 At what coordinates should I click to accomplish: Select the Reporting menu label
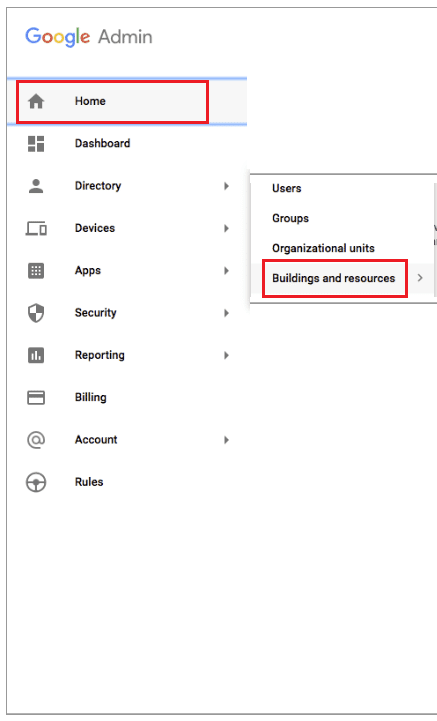[x=100, y=355]
